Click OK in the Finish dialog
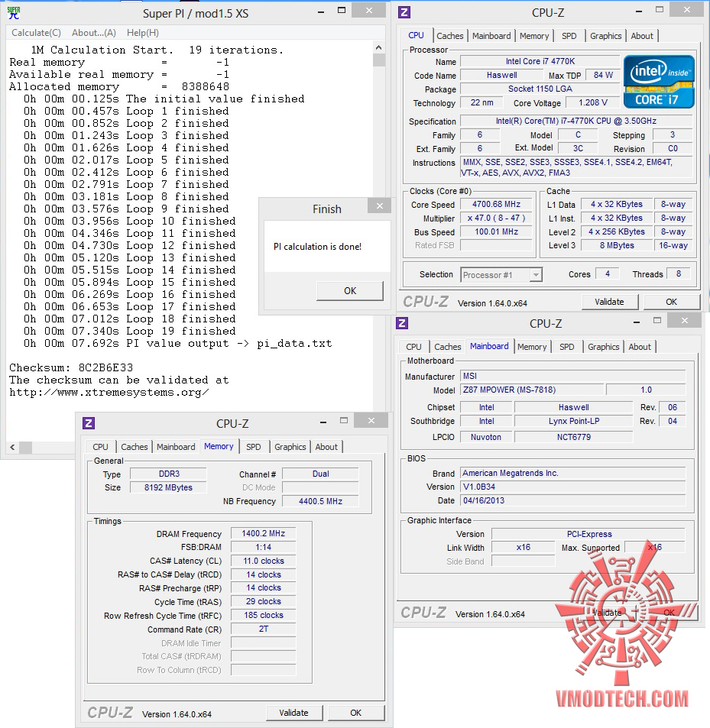This screenshot has width=710, height=728. tap(350, 290)
